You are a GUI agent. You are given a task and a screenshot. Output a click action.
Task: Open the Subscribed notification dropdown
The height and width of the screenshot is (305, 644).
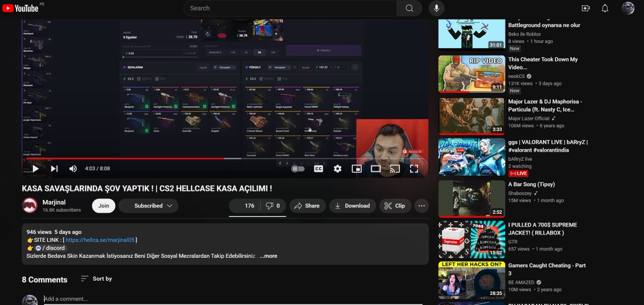[x=149, y=206]
